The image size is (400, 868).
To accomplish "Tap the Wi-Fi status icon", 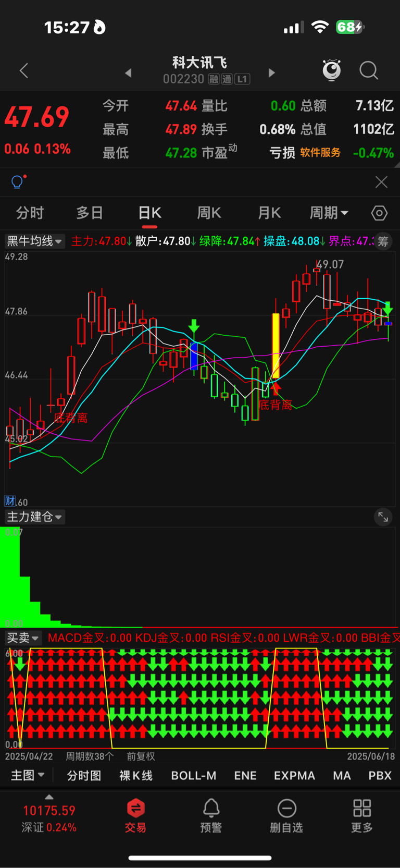I will 320,27.
